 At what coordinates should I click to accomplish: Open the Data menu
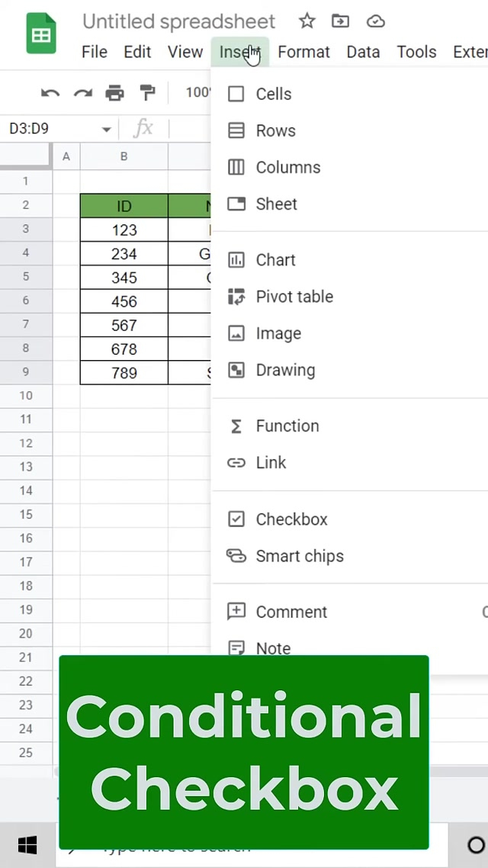(x=363, y=52)
